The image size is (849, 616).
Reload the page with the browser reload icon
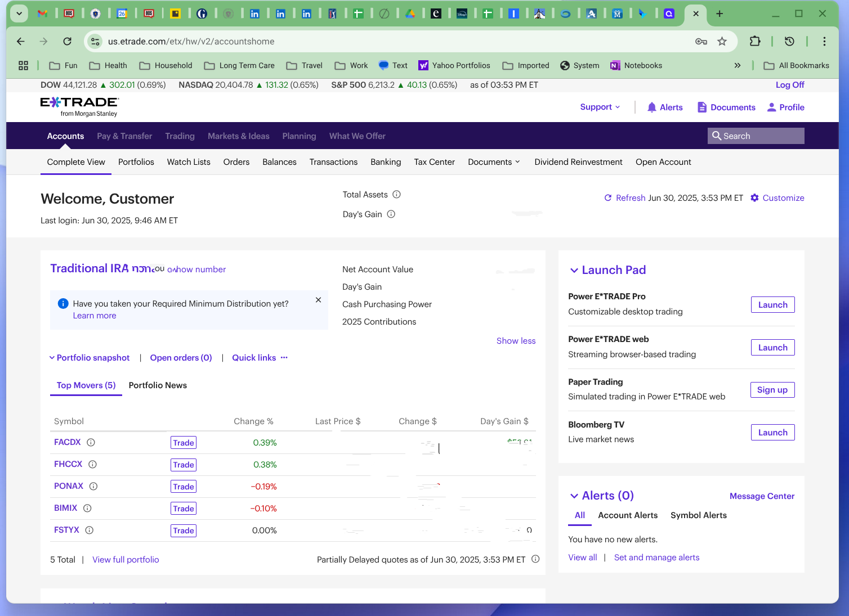tap(68, 41)
